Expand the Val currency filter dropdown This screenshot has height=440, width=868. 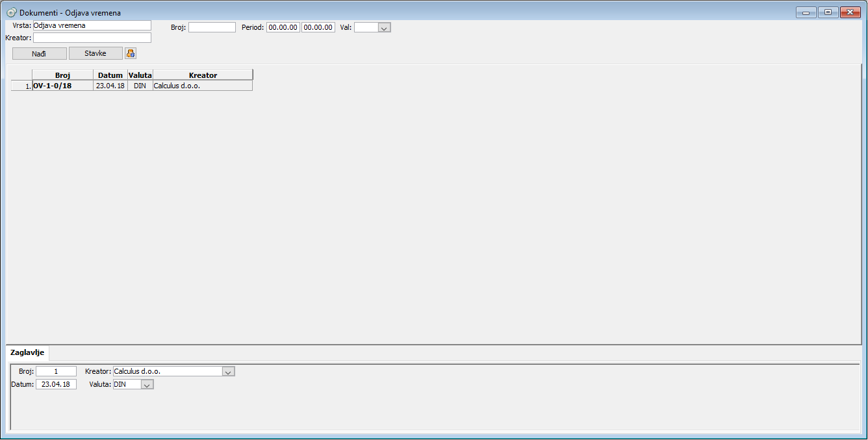pyautogui.click(x=383, y=28)
